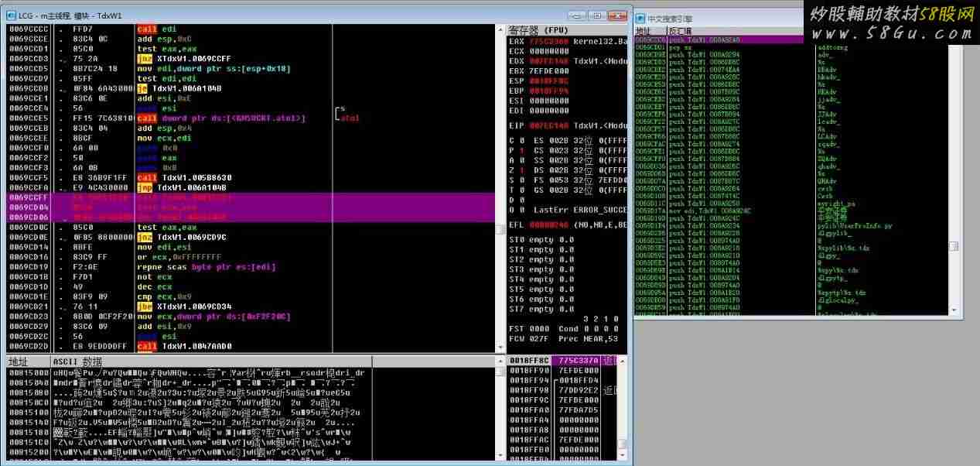Select the add esi,0xE row at 0069CCE1
This screenshot has height=466, width=980.
pos(251,98)
